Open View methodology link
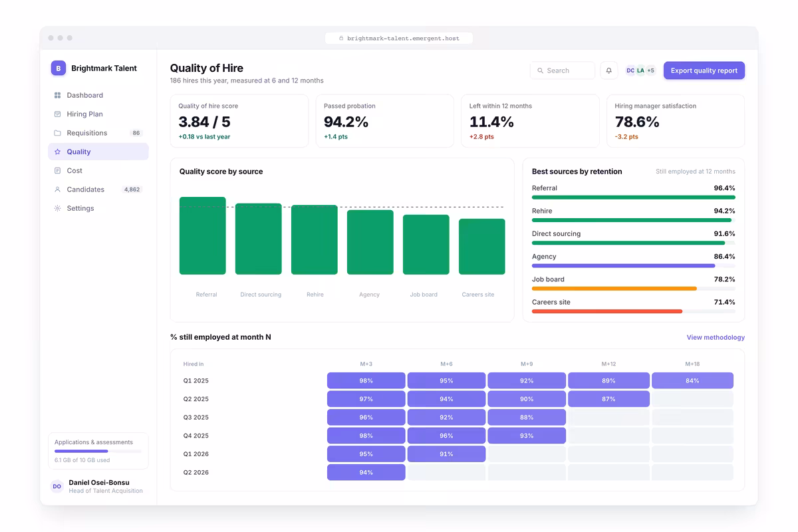The image size is (798, 532). click(x=716, y=338)
